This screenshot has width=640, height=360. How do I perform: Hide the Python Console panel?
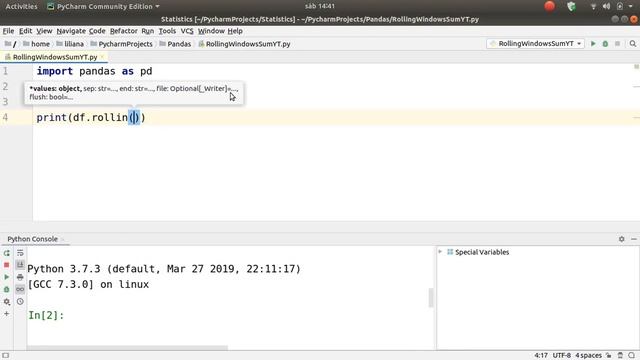click(633, 239)
